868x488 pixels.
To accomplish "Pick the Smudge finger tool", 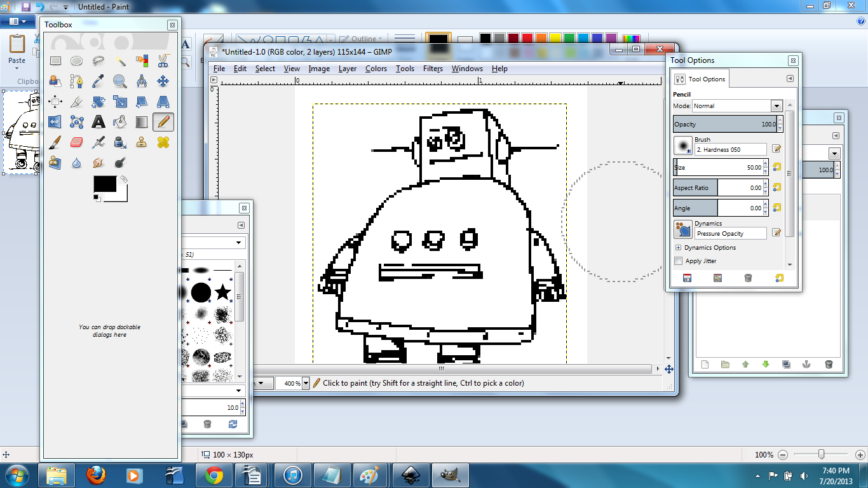I will click(98, 163).
